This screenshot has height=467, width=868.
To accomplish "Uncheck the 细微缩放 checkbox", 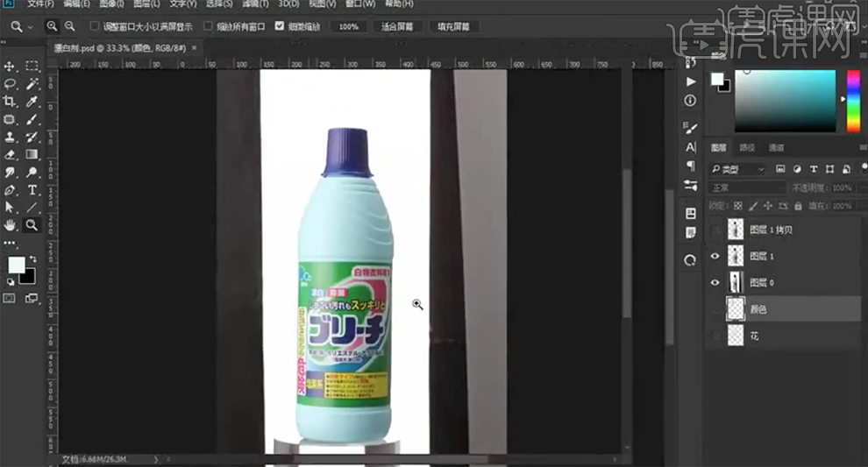I will (280, 26).
